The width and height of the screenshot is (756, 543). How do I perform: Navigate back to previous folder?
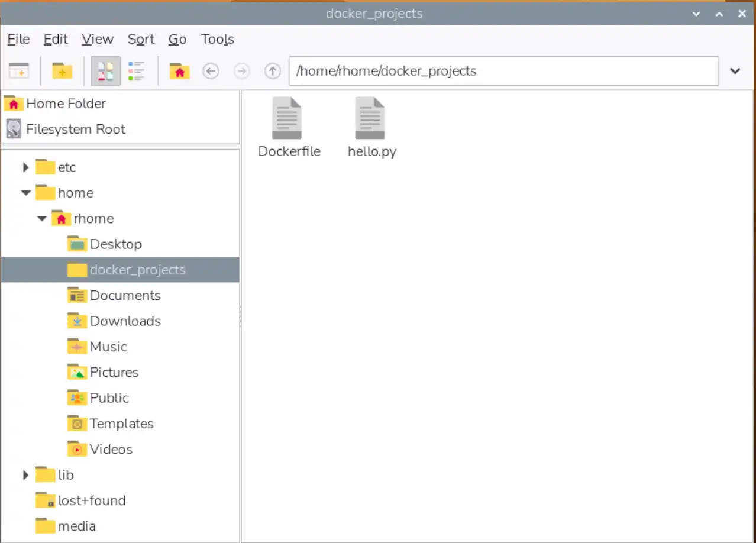(211, 71)
